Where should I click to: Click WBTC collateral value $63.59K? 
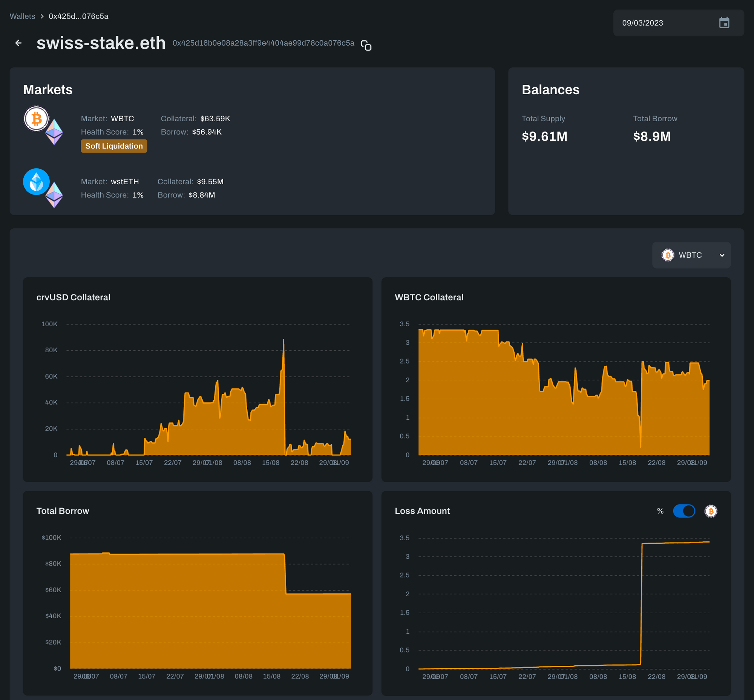(x=215, y=119)
